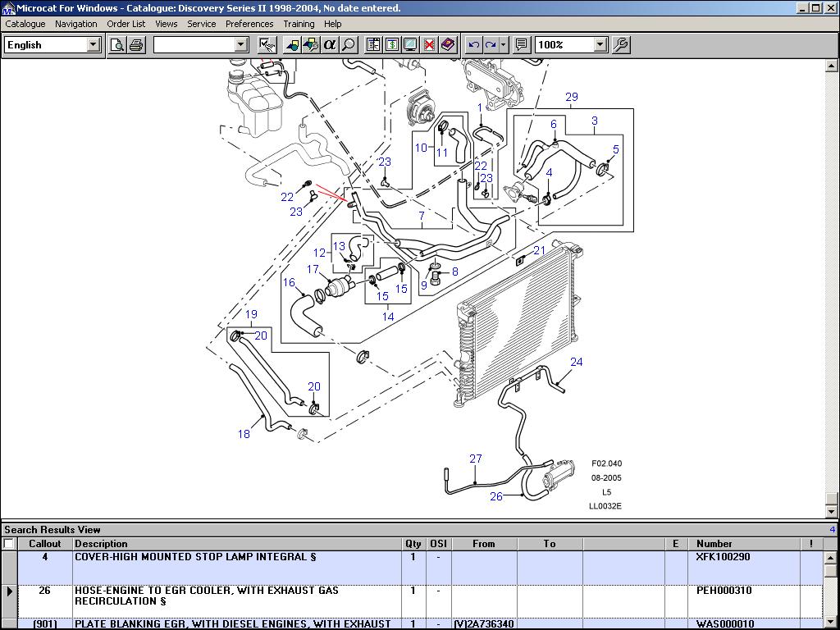Open the Preferences menu
Image resolution: width=840 pixels, height=630 pixels.
coord(249,24)
